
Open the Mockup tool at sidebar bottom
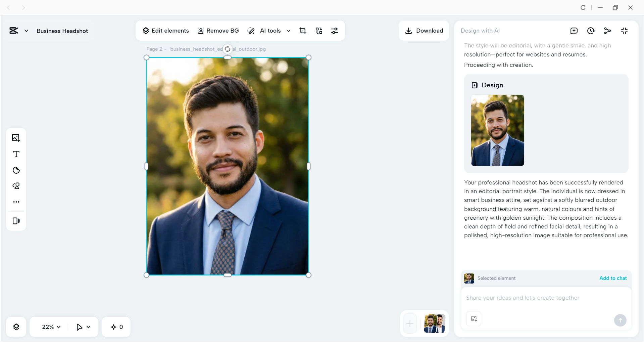tap(16, 221)
